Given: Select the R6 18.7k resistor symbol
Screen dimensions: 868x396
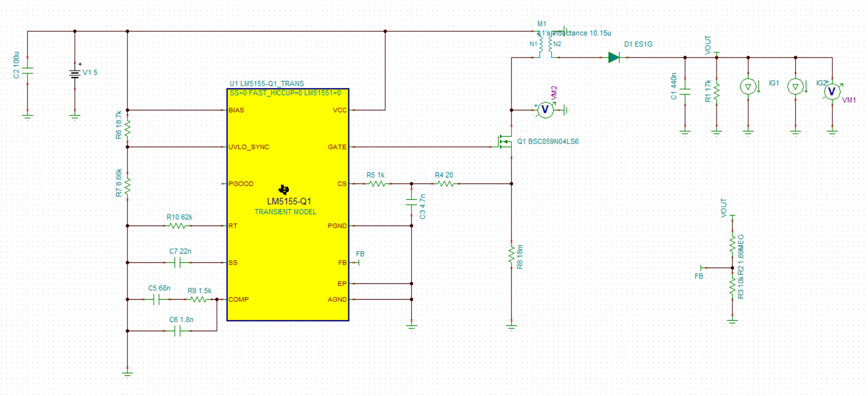Looking at the screenshot, I should point(128,128).
